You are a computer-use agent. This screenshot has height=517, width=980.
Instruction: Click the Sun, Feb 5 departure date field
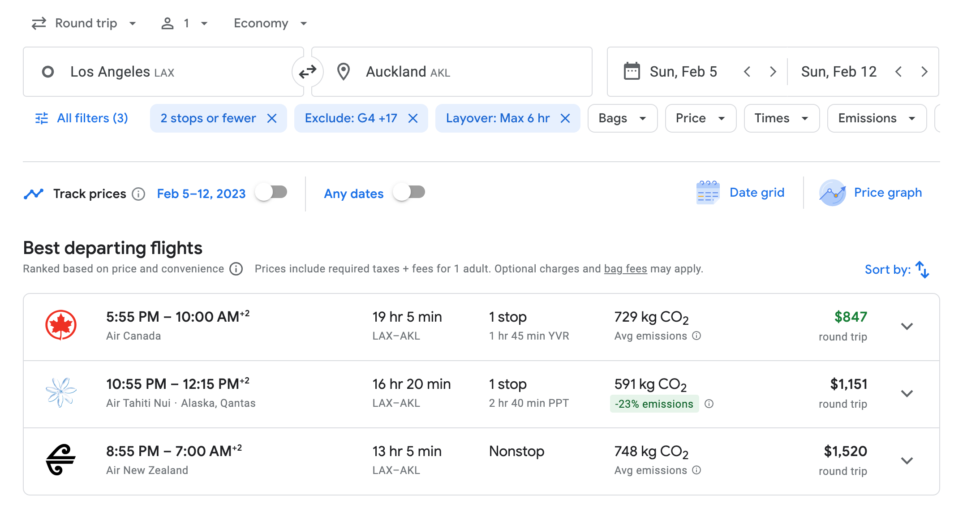(x=683, y=72)
